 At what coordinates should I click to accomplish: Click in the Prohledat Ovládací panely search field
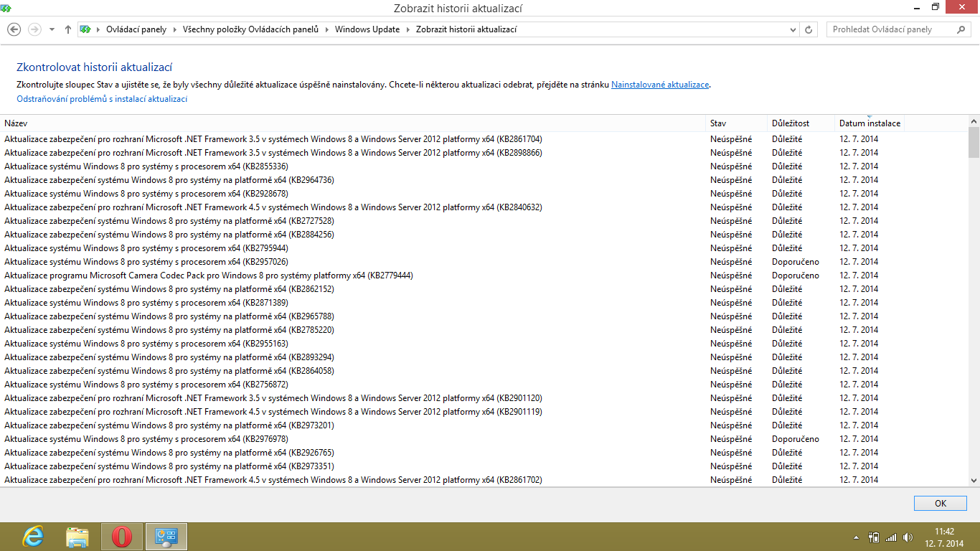point(890,29)
